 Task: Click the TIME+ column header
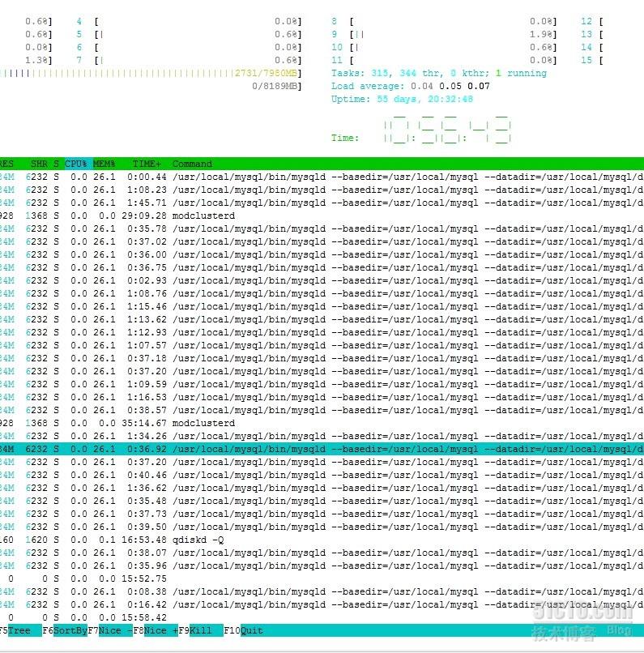pos(147,164)
